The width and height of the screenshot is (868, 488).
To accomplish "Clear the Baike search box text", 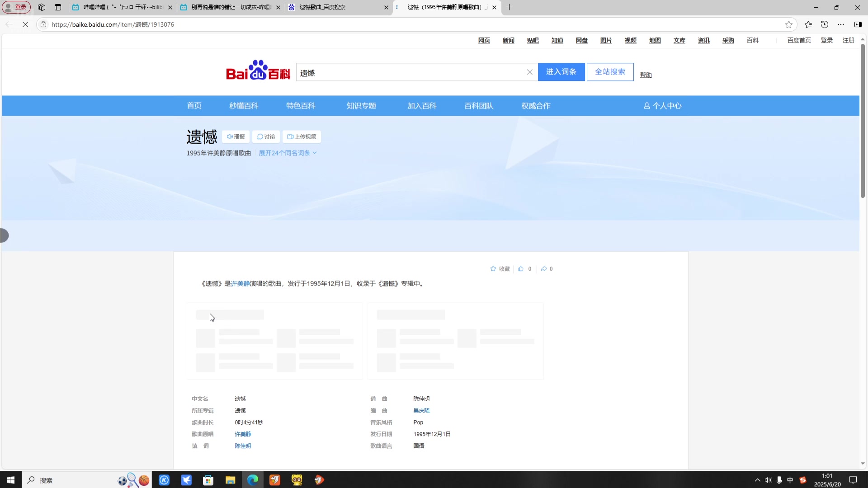I will coord(530,72).
